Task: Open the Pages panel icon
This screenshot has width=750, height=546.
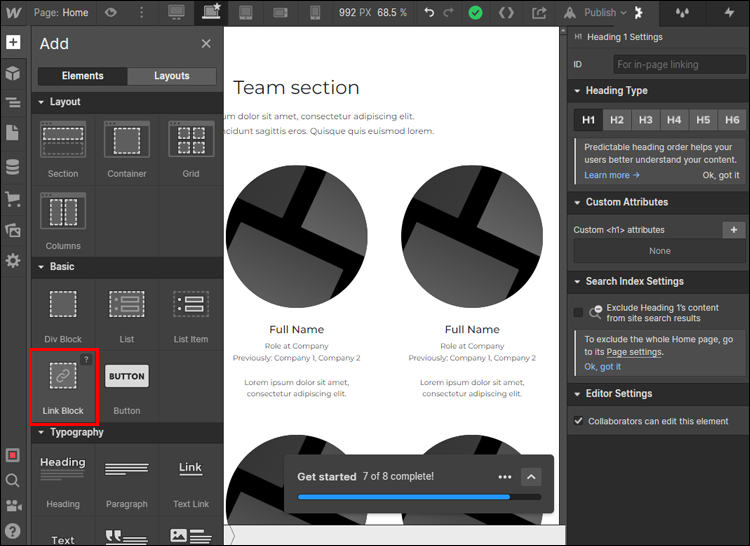Action: click(13, 133)
